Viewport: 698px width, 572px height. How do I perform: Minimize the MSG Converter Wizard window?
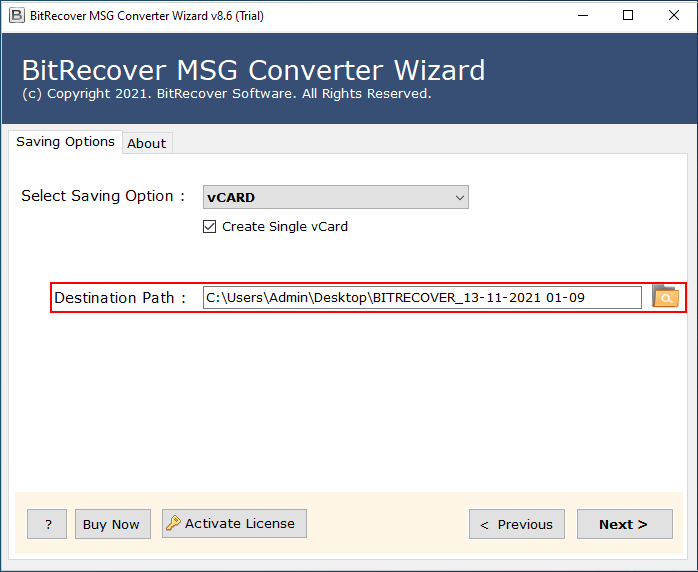point(583,16)
